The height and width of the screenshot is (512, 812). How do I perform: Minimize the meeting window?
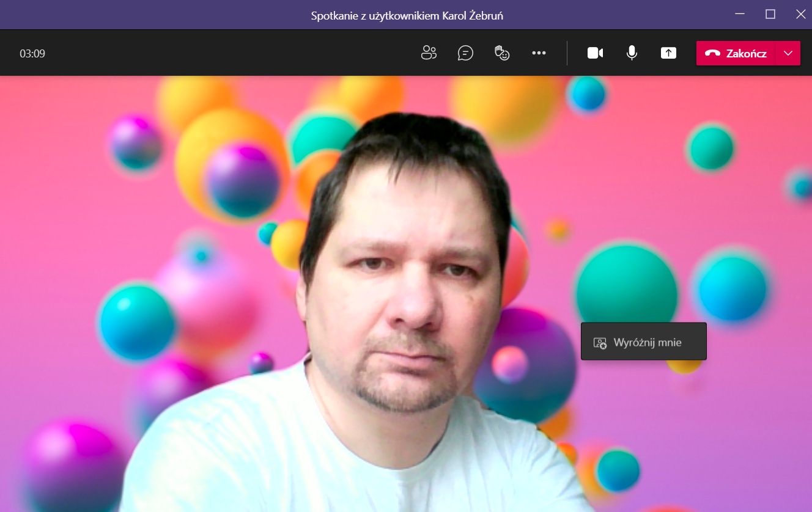pyautogui.click(x=740, y=15)
